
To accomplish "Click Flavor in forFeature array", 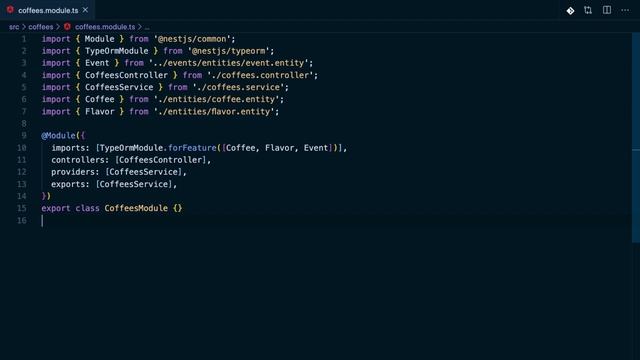I will [x=279, y=148].
